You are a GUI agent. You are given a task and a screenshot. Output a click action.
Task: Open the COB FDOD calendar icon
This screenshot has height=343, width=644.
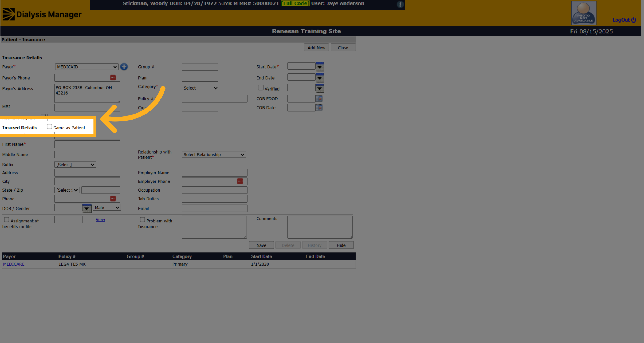pos(319,98)
